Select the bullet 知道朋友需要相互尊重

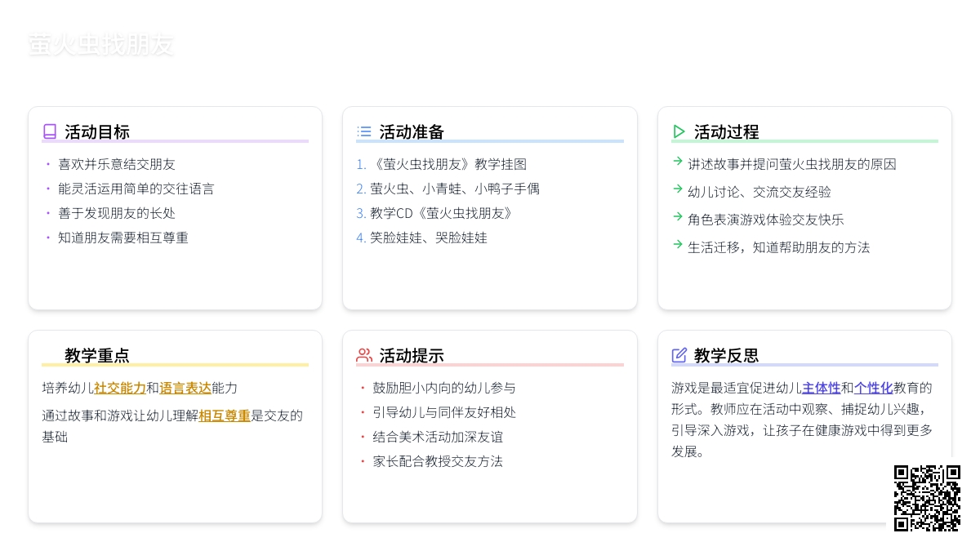[123, 238]
